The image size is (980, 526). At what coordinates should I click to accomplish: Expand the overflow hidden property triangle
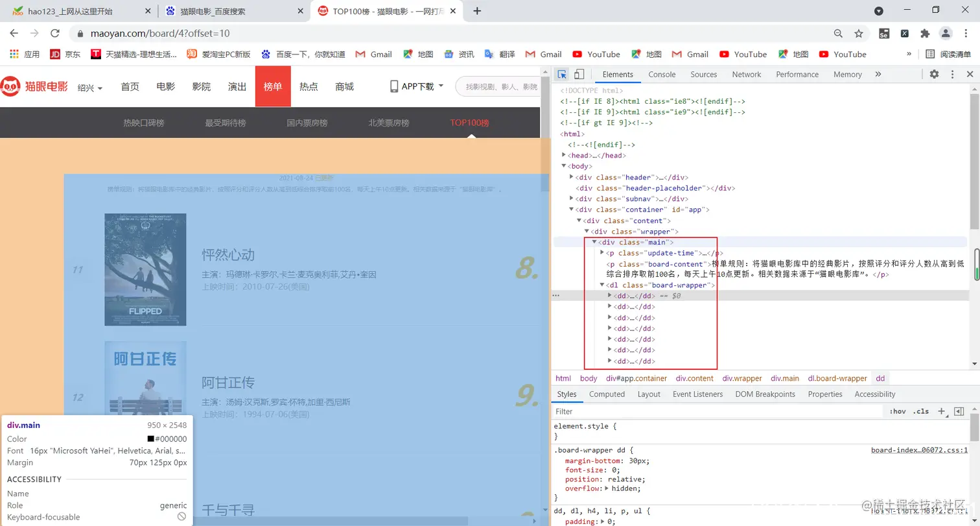click(x=607, y=488)
